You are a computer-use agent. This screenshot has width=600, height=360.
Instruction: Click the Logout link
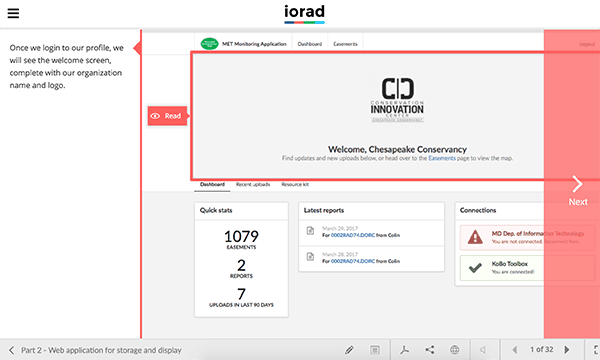coord(587,44)
